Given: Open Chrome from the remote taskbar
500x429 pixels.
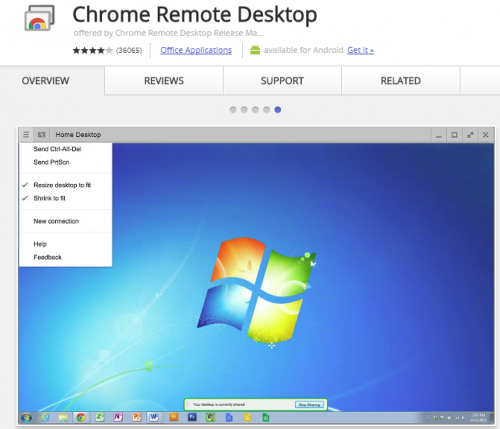Looking at the screenshot, I should point(81,417).
